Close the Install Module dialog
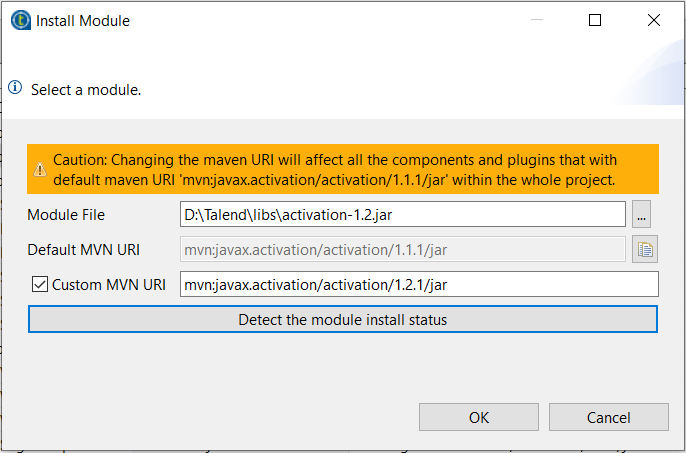This screenshot has width=686, height=453. pyautogui.click(x=654, y=20)
